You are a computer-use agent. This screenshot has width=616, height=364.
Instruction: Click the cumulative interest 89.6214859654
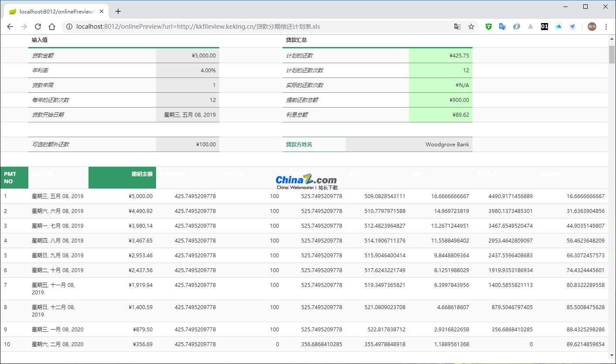point(585,344)
